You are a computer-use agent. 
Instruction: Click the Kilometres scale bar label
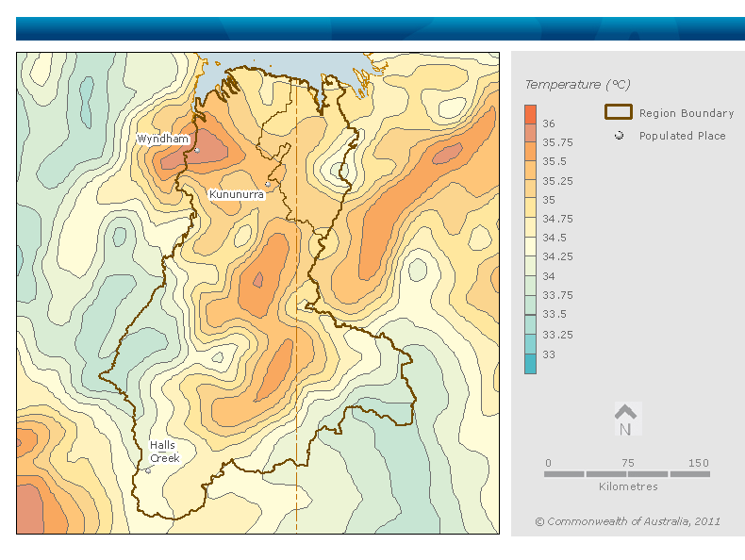[628, 486]
